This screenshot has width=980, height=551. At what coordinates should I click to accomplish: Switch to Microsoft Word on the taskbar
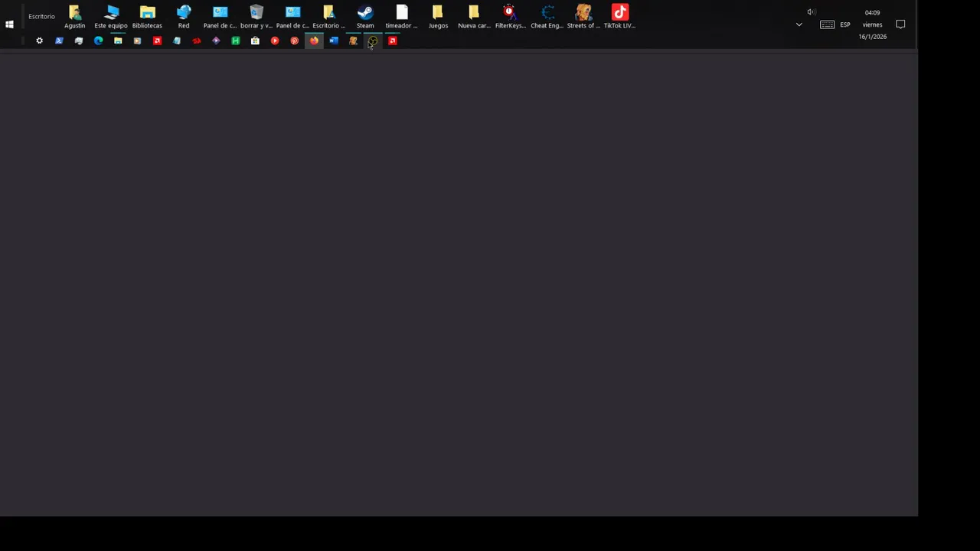pos(334,41)
